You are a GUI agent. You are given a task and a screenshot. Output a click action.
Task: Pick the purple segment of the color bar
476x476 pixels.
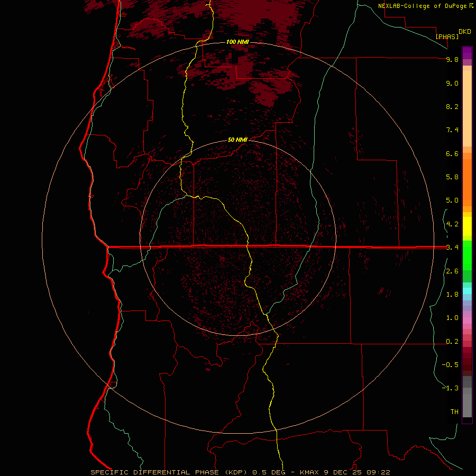(x=467, y=53)
